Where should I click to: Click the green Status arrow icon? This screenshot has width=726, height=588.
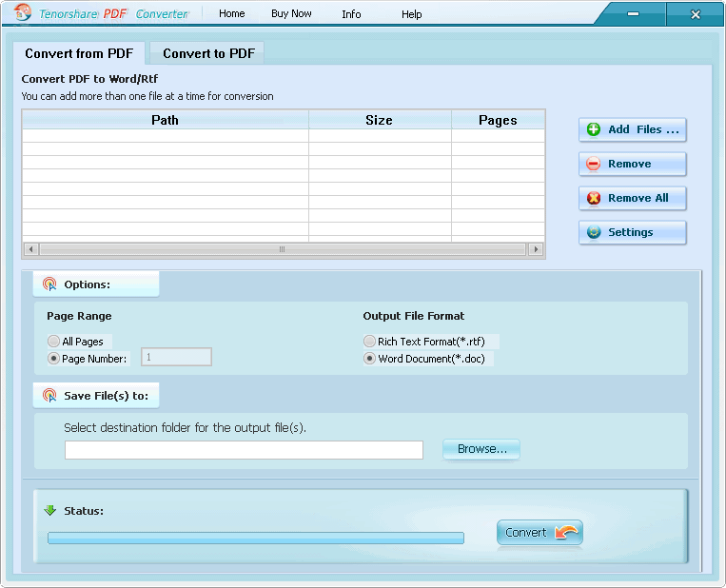point(50,510)
